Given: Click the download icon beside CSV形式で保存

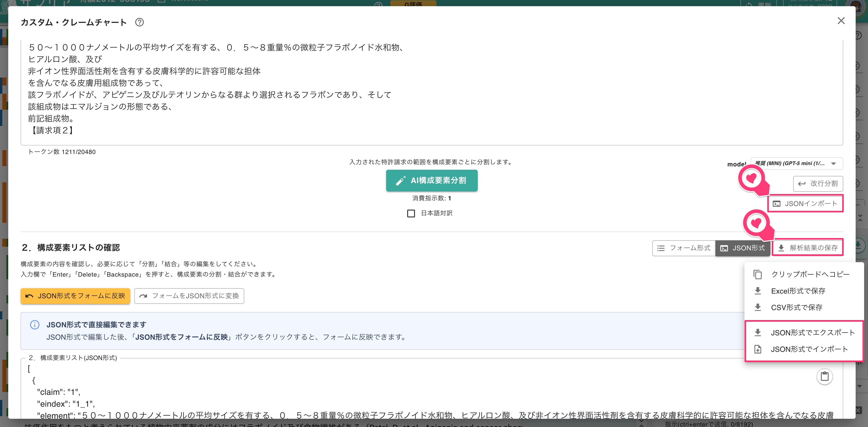Looking at the screenshot, I should pos(758,307).
